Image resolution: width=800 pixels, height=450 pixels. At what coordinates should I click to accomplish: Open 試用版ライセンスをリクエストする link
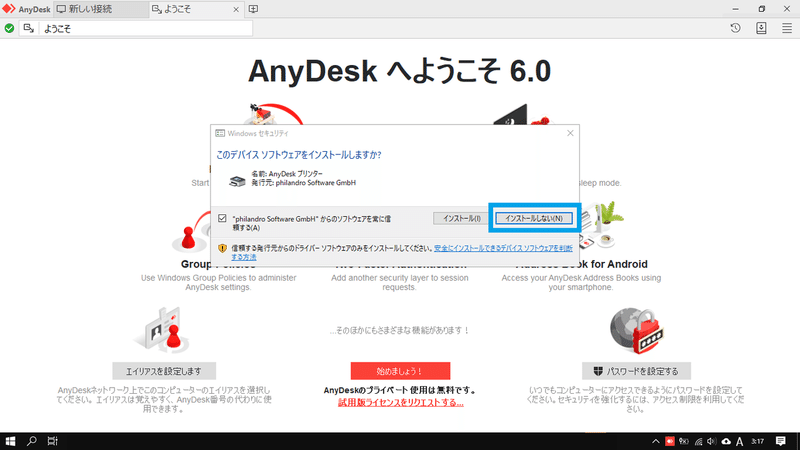tap(401, 403)
